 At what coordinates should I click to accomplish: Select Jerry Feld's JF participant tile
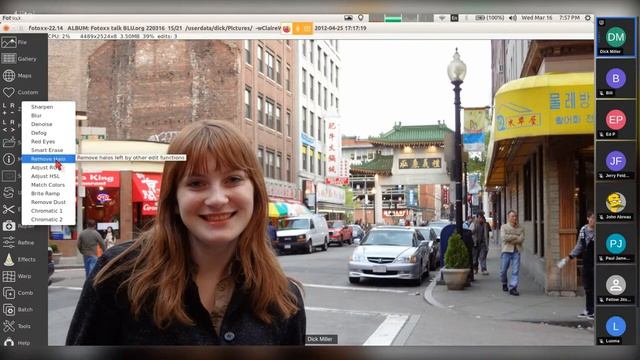pos(616,161)
